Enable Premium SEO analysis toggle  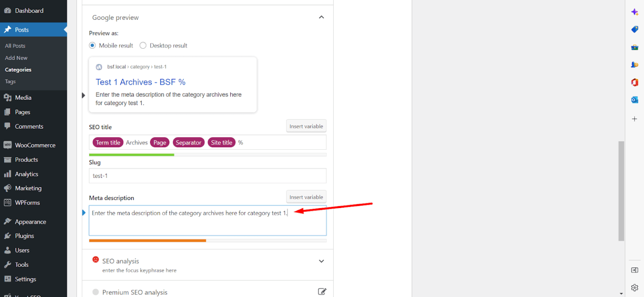[x=96, y=292]
